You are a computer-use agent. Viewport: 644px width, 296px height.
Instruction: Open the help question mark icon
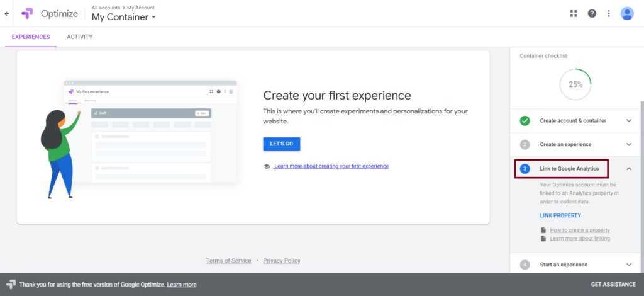(x=592, y=13)
